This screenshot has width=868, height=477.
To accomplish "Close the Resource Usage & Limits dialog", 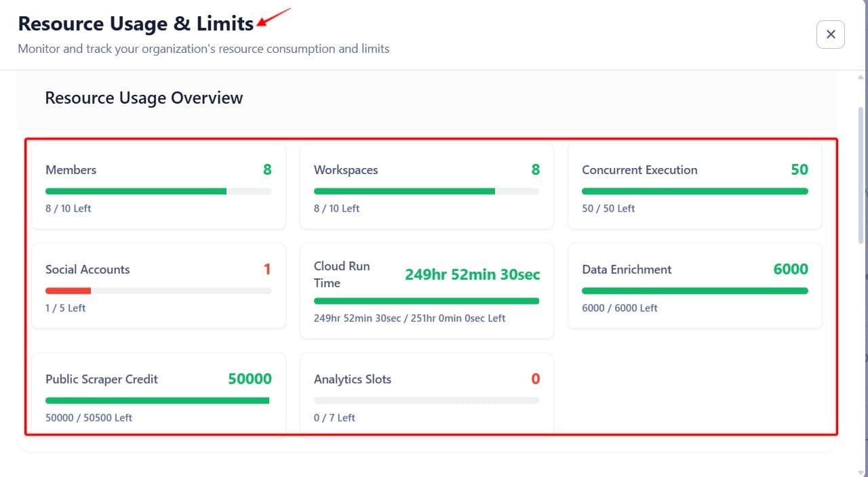I will [x=830, y=35].
